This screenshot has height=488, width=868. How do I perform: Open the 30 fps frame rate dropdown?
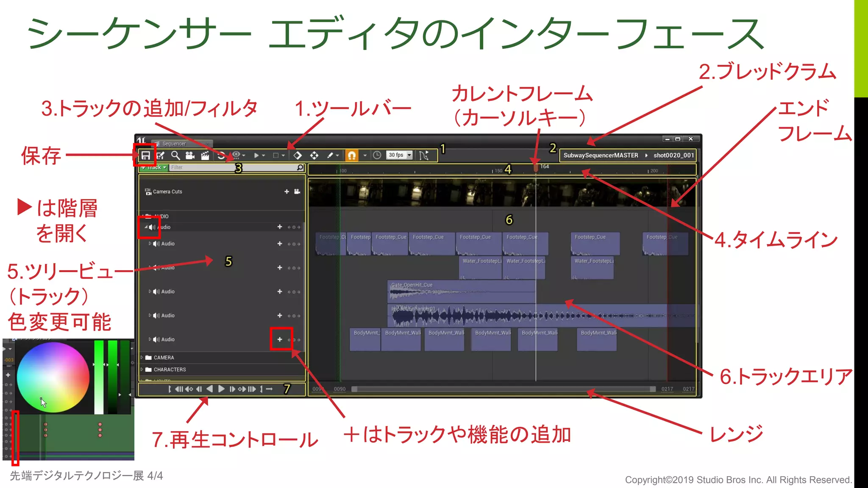coord(400,155)
